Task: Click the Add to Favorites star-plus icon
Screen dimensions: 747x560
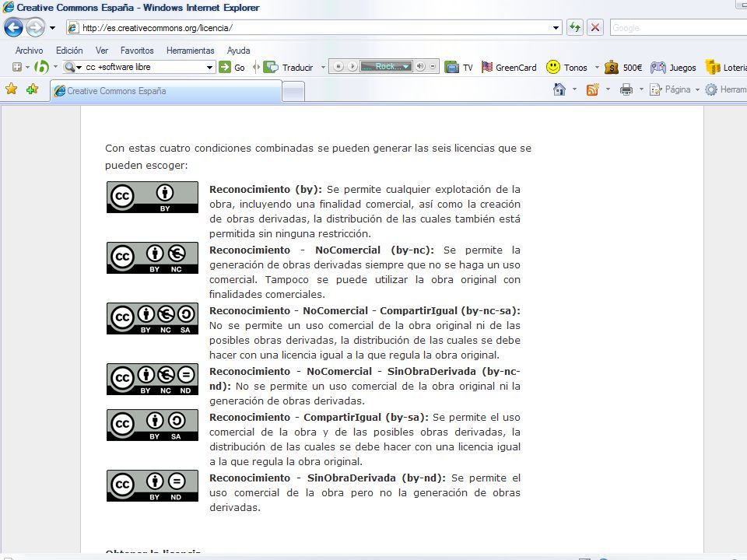Action: (33, 89)
